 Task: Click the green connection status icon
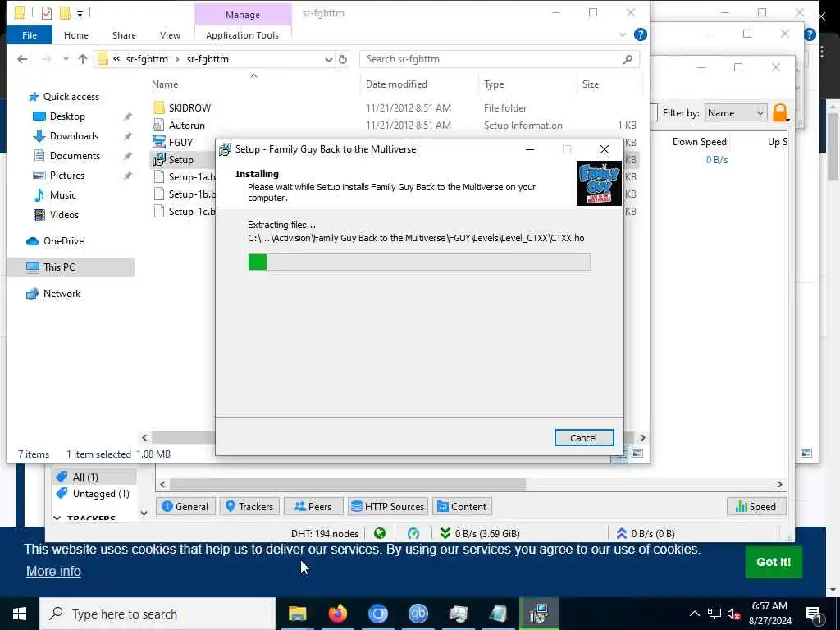point(380,533)
